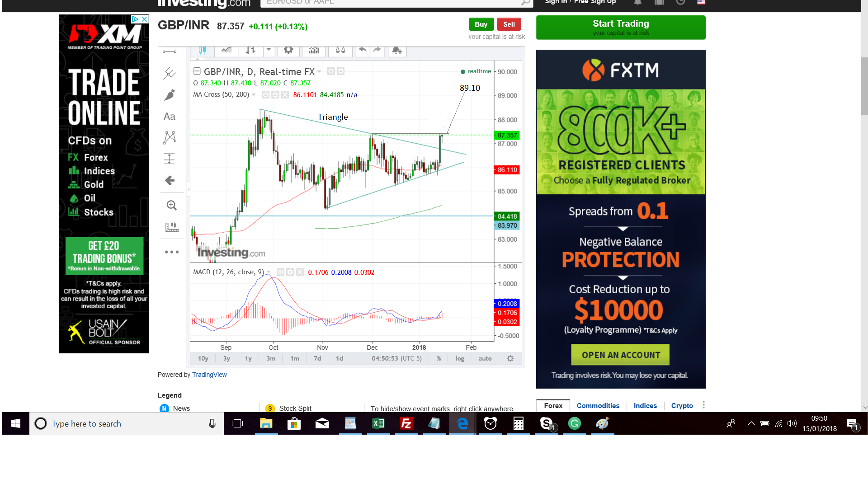Viewport: 868px width, 488px height.
Task: Hide the MA Cross indicator with its eye
Action: pyautogui.click(x=266, y=95)
